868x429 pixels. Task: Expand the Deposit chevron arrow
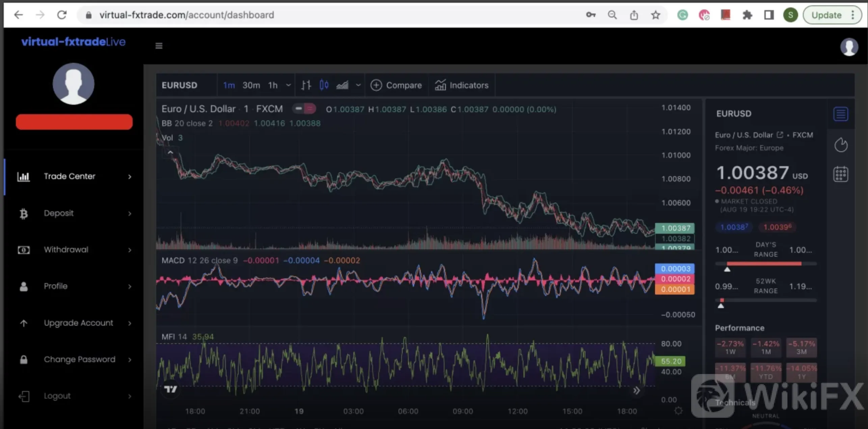coord(130,213)
